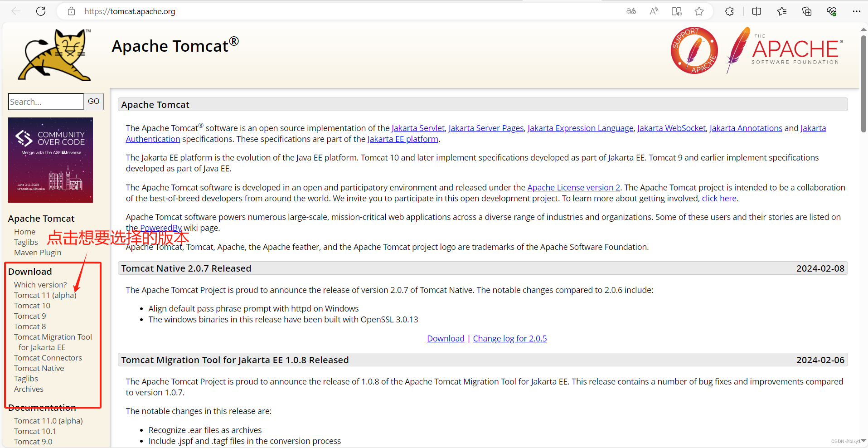Select Tomcat 10 in Download menu

tap(32, 305)
